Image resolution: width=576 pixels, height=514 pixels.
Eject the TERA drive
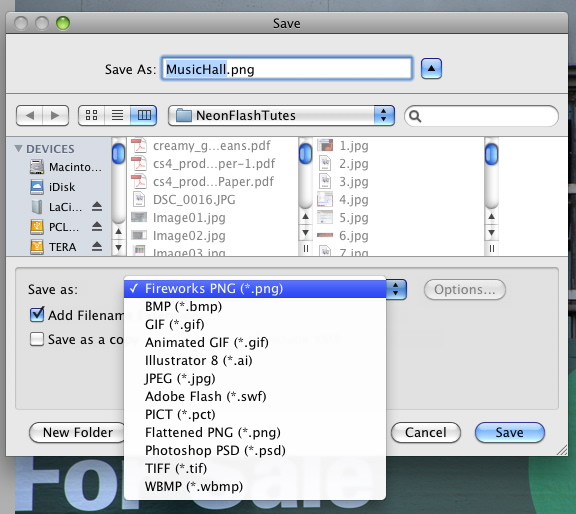pos(97,246)
